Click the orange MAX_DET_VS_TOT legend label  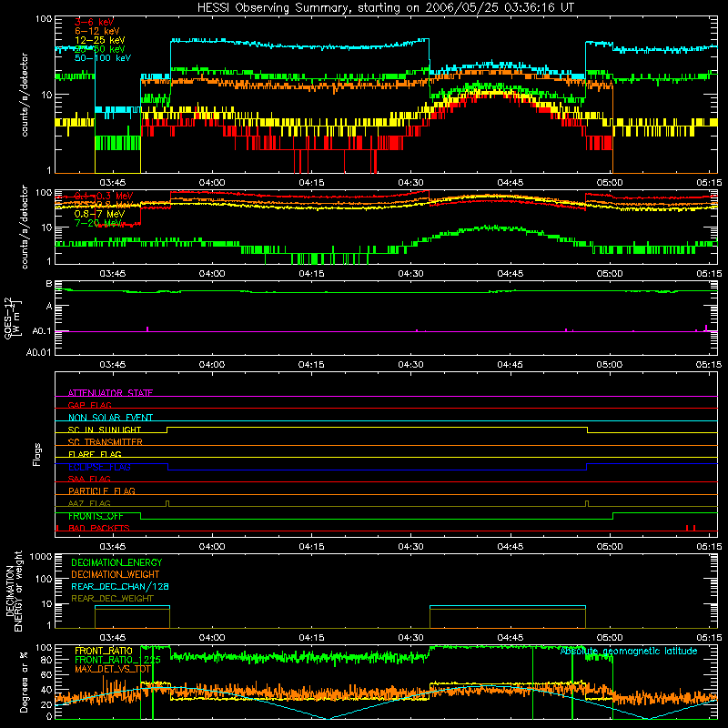[x=113, y=669]
